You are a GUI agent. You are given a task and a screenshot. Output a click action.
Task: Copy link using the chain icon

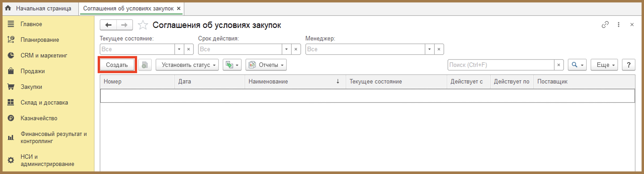point(605,25)
